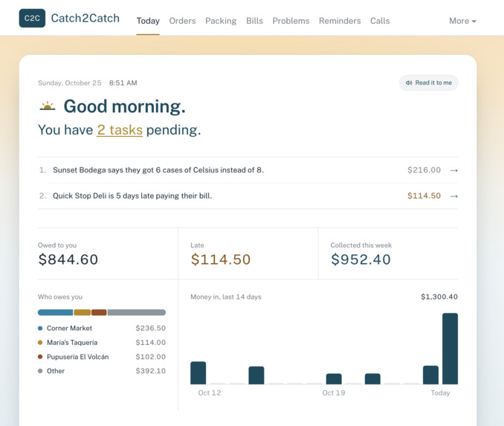Click the arrow next to $216.00
504x426 pixels.
point(454,170)
